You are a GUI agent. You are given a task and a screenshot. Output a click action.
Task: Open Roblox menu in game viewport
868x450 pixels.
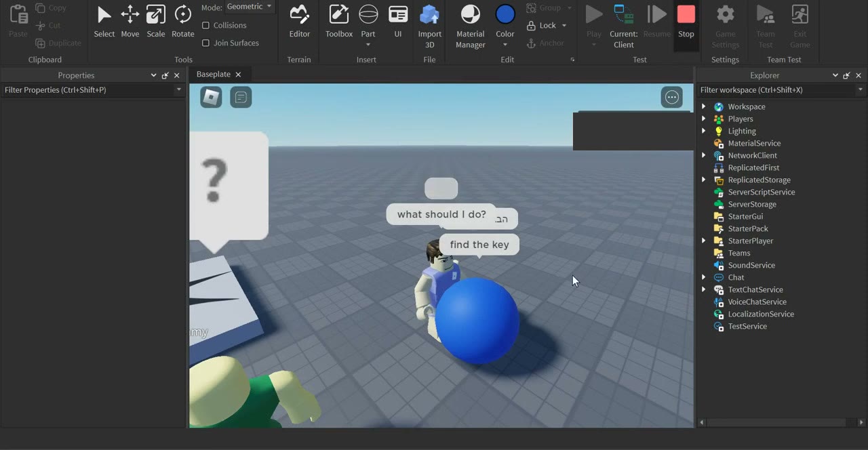point(211,98)
